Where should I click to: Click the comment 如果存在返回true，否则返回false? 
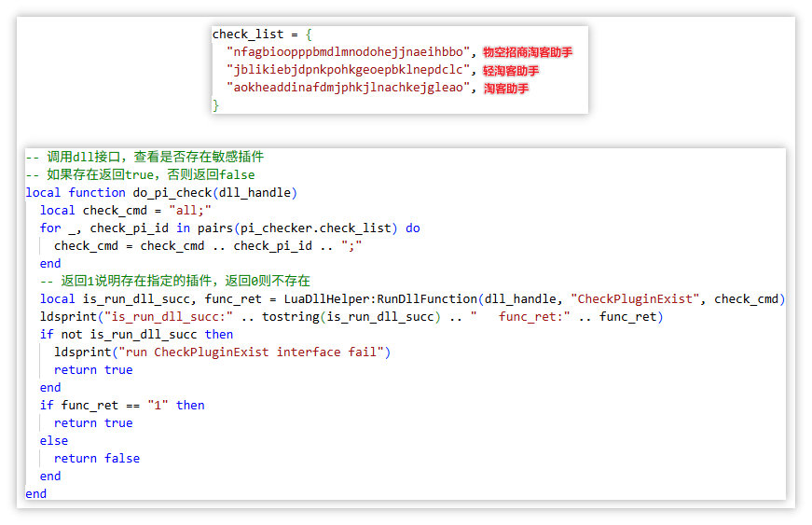pyautogui.click(x=140, y=174)
